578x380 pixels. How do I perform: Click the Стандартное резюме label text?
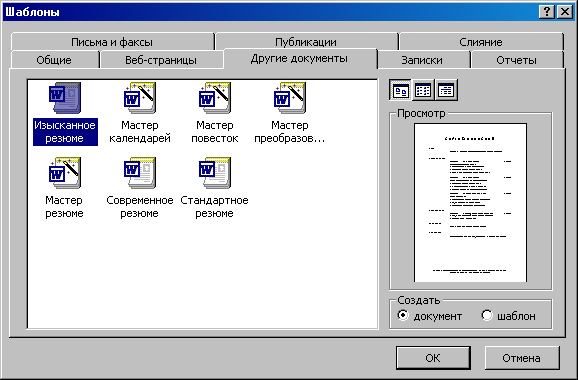tap(215, 207)
